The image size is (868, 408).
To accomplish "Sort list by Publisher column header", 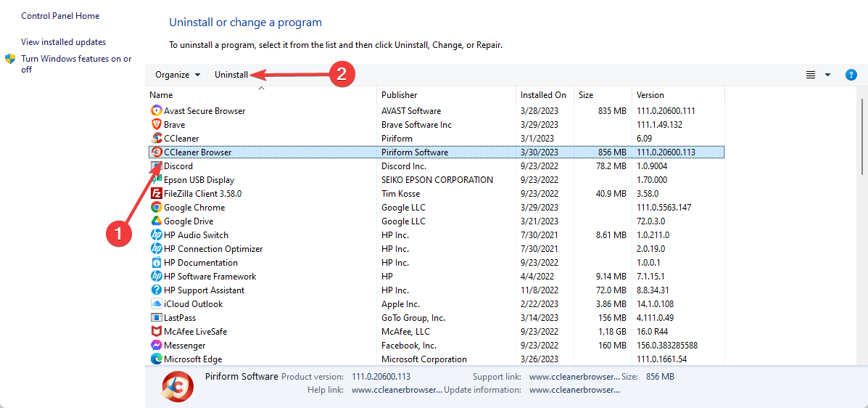I will pos(446,95).
